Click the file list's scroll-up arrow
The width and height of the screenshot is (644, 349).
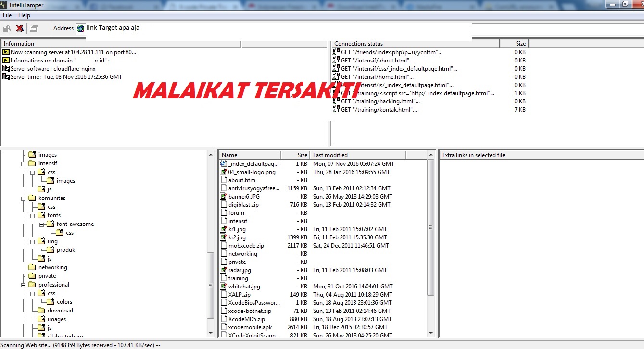pos(431,155)
